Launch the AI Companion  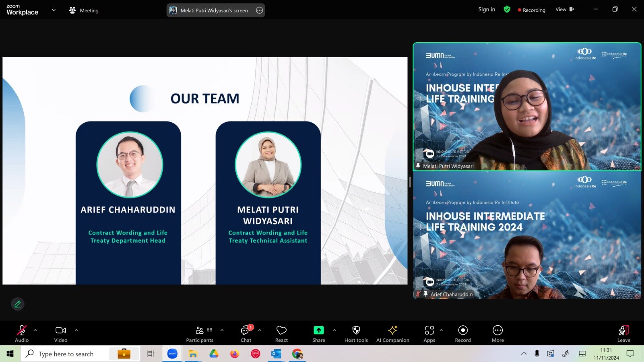pos(393,333)
